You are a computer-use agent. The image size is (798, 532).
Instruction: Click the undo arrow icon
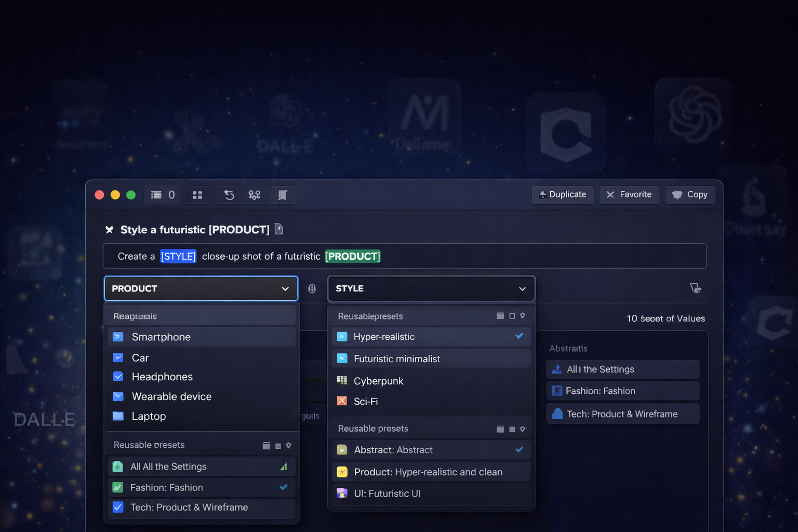pos(229,195)
